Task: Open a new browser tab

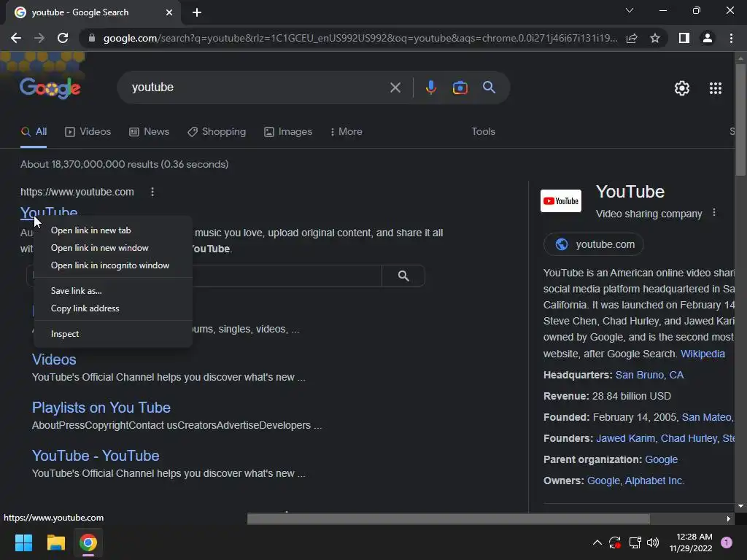Action: (197, 12)
